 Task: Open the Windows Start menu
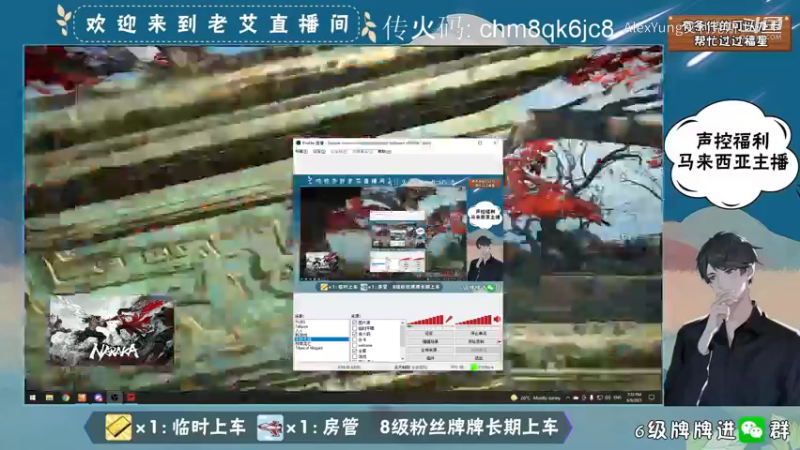33,397
